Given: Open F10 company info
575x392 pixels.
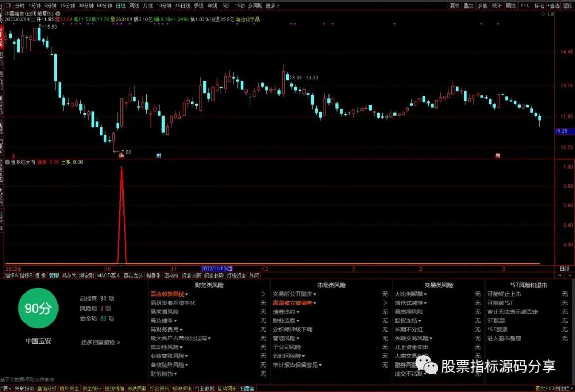Looking at the screenshot, I should pyautogui.click(x=525, y=5).
